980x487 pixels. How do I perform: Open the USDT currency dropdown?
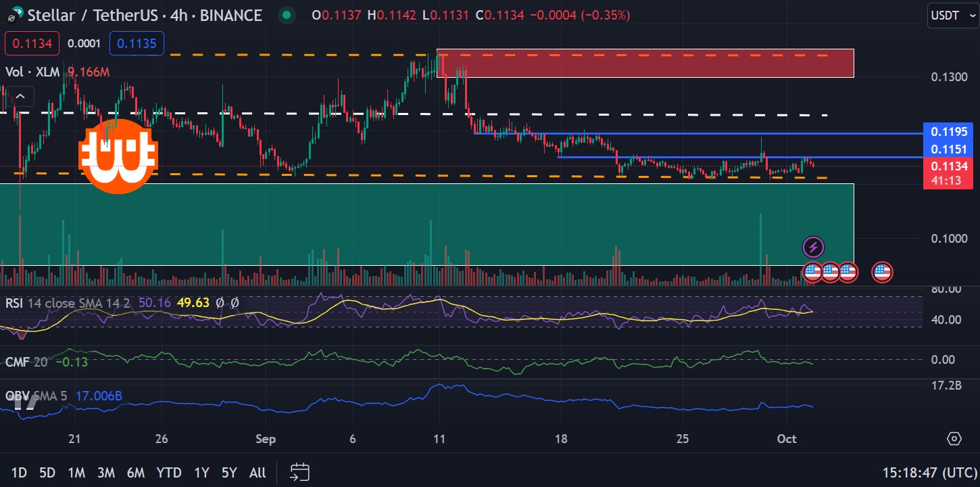coord(952,16)
